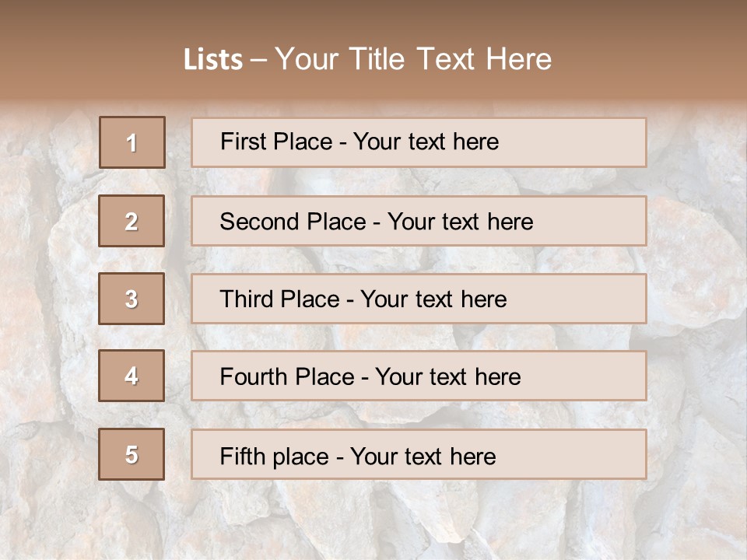Screen dimensions: 747x560
Task: Click the number 1 box
Action: click(132, 142)
